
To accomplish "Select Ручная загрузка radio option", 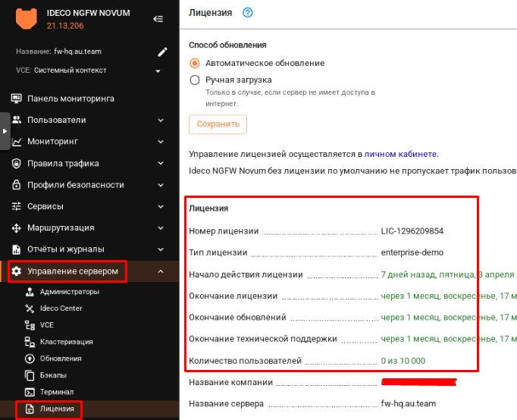I will point(195,80).
